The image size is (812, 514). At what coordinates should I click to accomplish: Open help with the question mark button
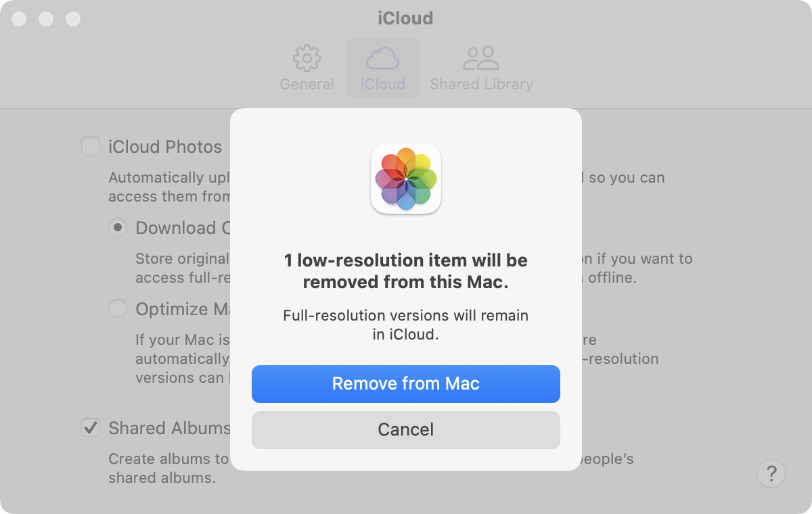pos(771,473)
